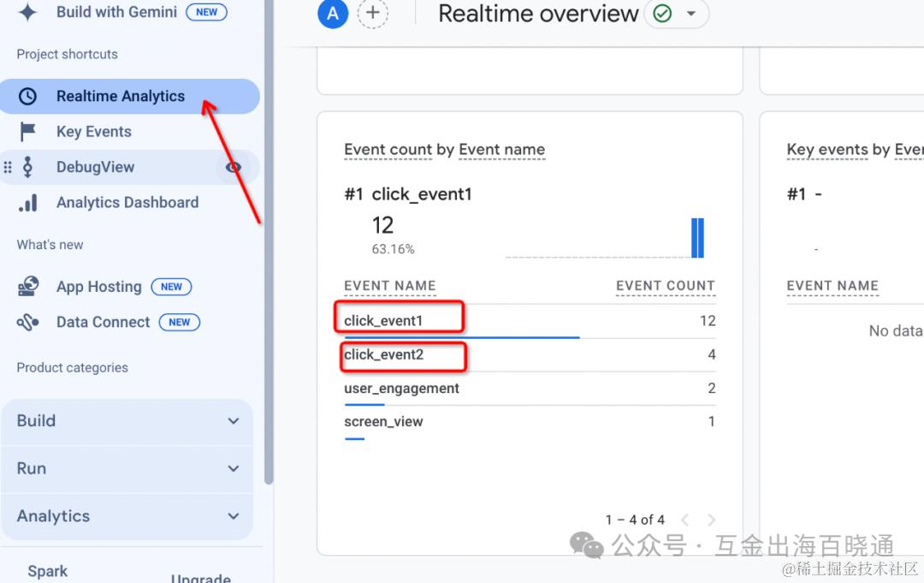924x583 pixels.
Task: Open the Realtime overview status dropdown arrow
Action: (691, 14)
